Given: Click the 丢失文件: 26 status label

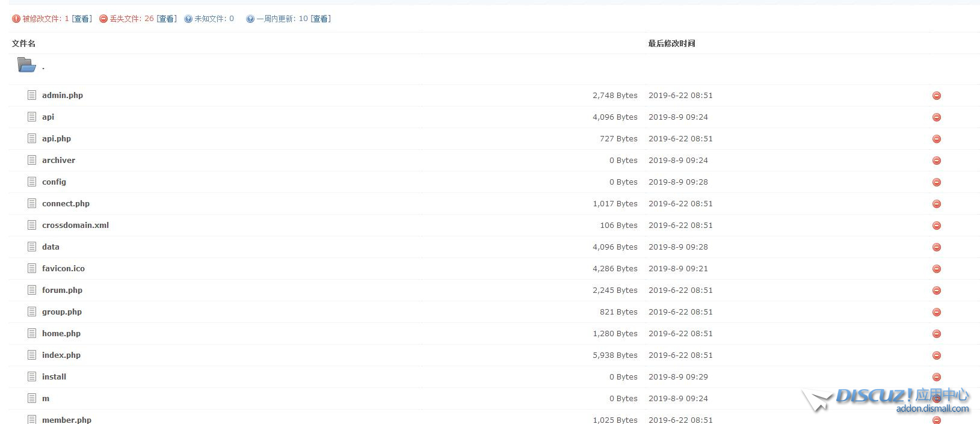Looking at the screenshot, I should 132,19.
